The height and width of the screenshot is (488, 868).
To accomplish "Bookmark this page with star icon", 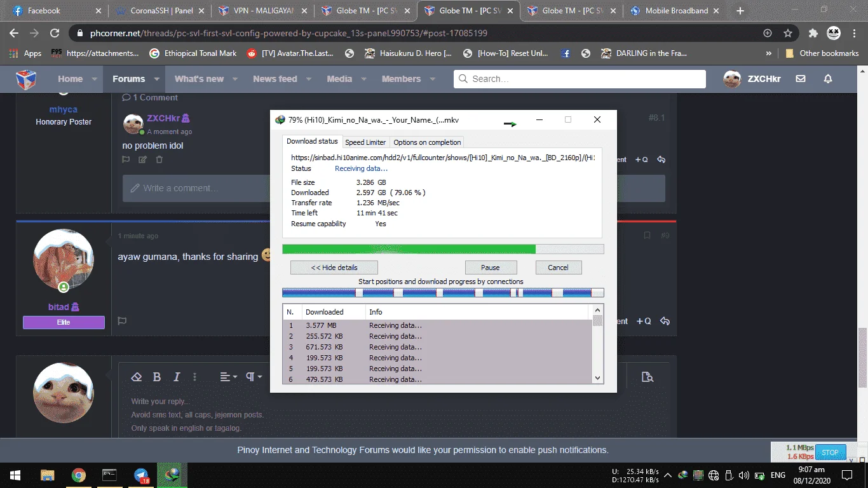I will click(788, 33).
